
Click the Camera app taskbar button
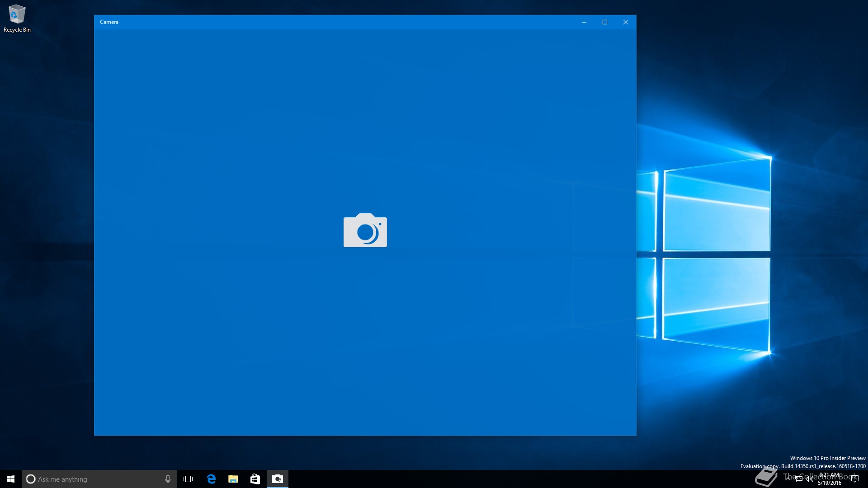pos(277,479)
